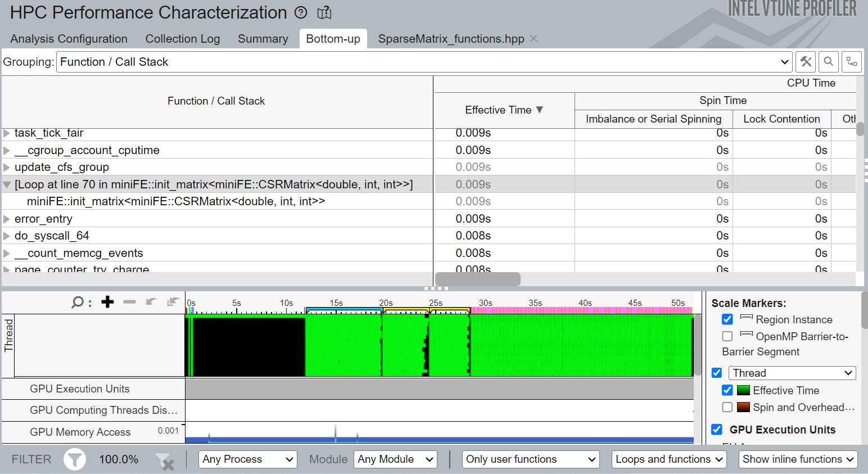The width and height of the screenshot is (868, 474).
Task: Uncheck the Region Instance scale marker
Action: click(x=727, y=319)
